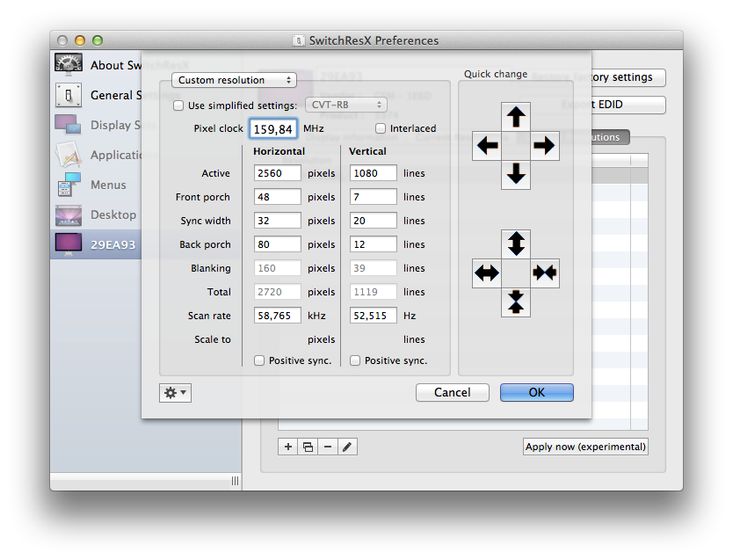733x560 pixels.
Task: Select About SwitchResX in sidebar
Action: point(98,65)
